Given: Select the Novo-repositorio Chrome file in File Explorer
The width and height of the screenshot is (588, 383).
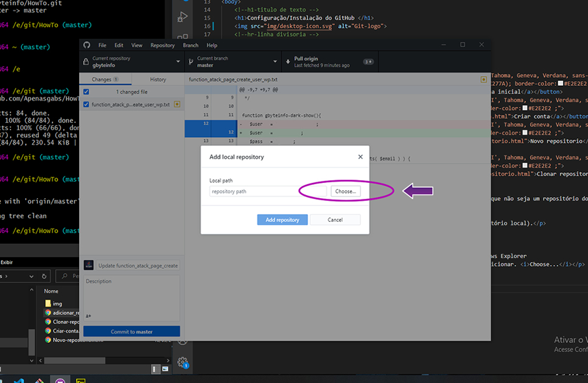Looking at the screenshot, I should (x=62, y=340).
